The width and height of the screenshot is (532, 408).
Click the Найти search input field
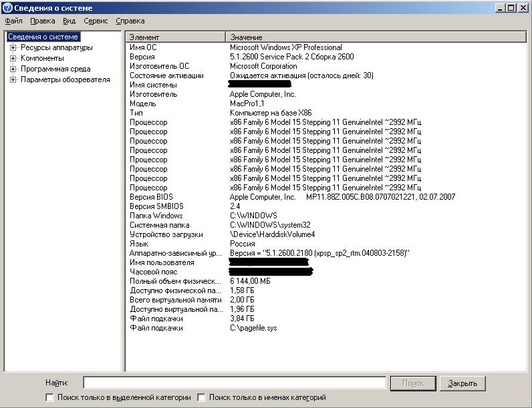point(235,383)
